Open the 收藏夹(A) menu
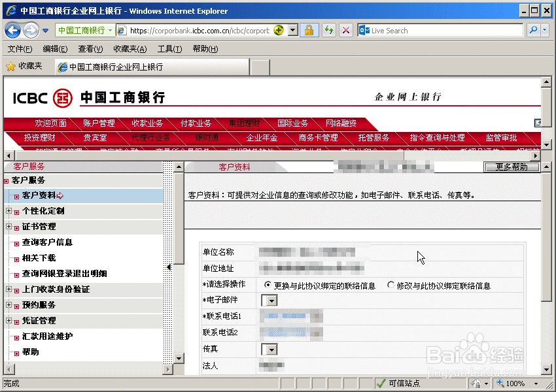Screen dimensions: 556x392 pos(130,49)
